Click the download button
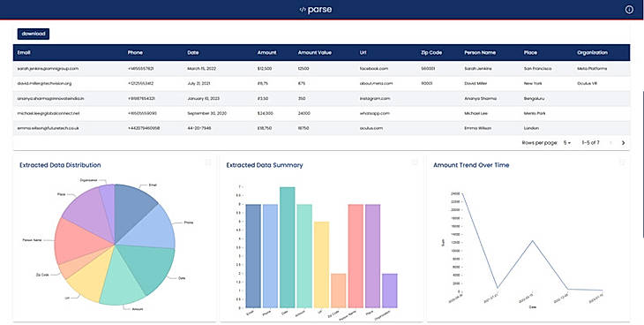The height and width of the screenshot is (325, 644). (34, 34)
